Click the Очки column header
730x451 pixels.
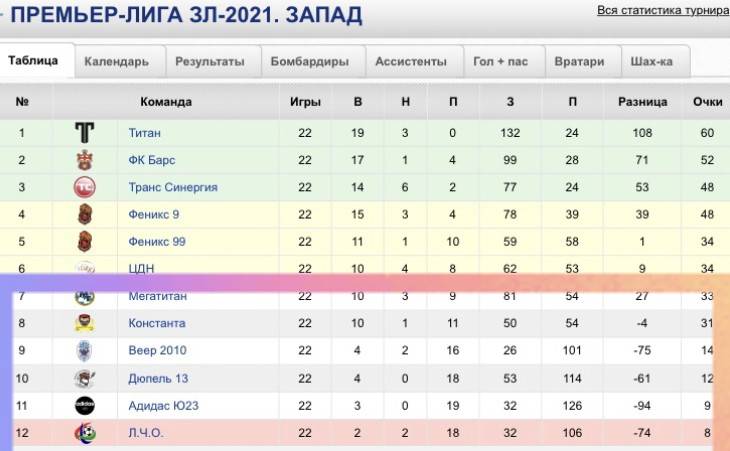tap(707, 102)
